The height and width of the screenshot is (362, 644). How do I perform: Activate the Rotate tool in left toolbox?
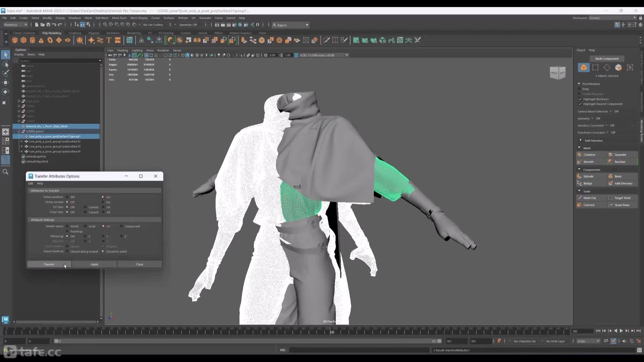tap(5, 92)
